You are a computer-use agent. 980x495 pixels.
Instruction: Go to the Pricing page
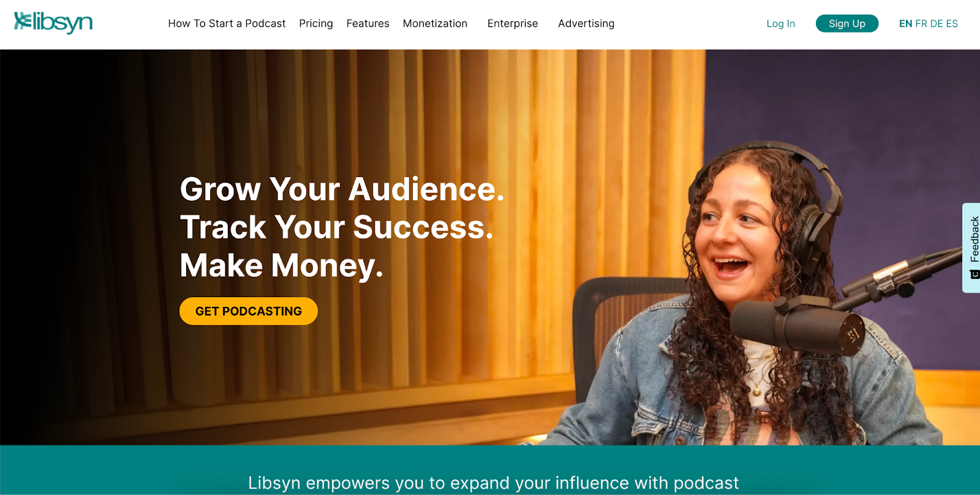316,23
